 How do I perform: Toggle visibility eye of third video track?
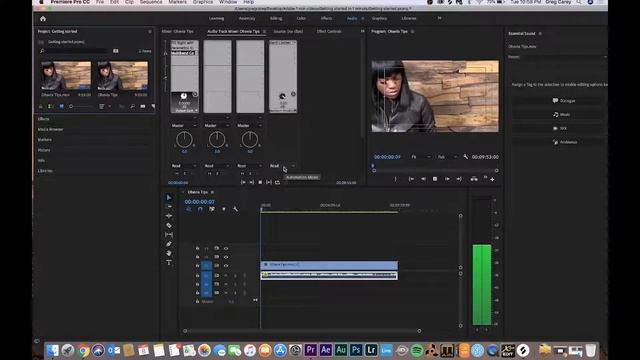pos(226,266)
